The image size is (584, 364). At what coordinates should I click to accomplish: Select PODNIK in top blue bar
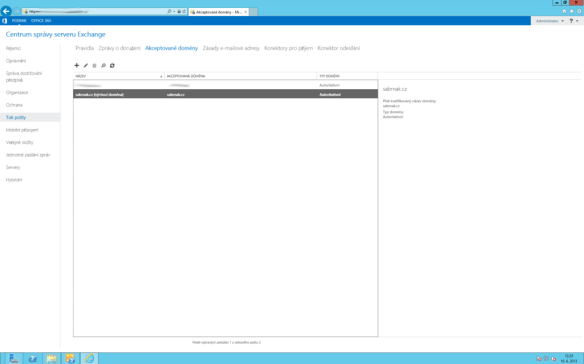19,21
